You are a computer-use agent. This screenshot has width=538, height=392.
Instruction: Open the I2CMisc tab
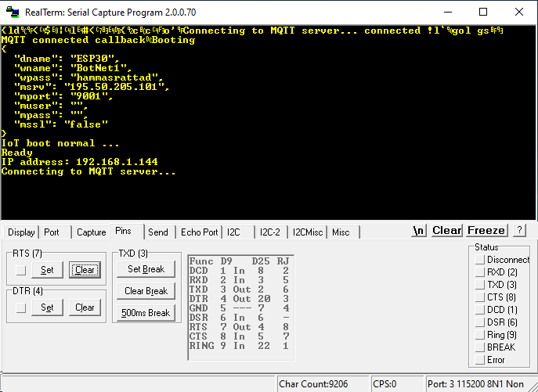(307, 232)
